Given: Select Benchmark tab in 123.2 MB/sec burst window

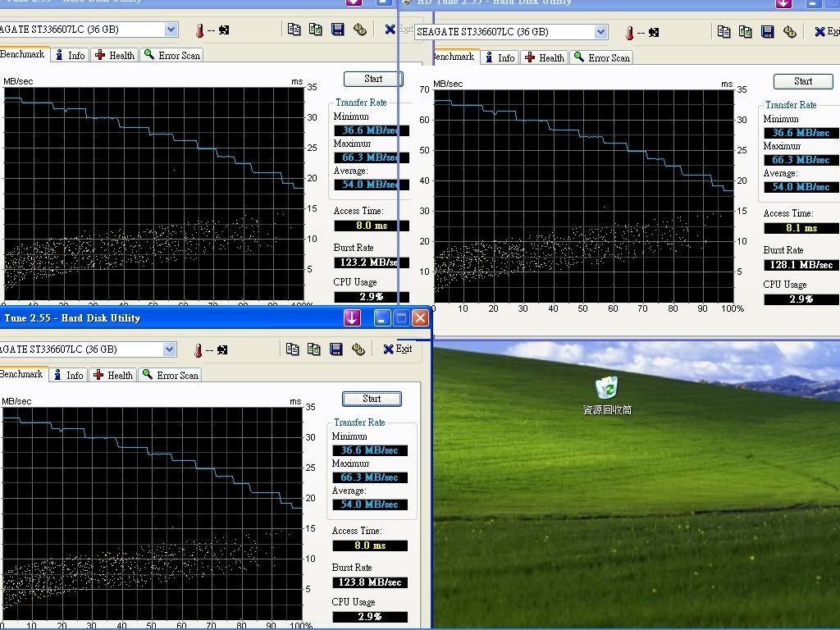Looking at the screenshot, I should [25, 54].
